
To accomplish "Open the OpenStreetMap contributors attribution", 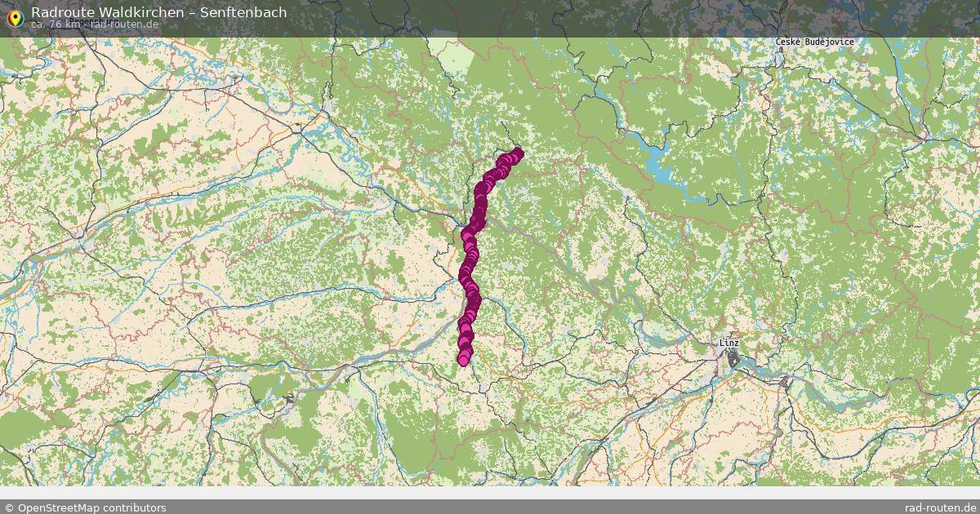I will tap(92, 507).
